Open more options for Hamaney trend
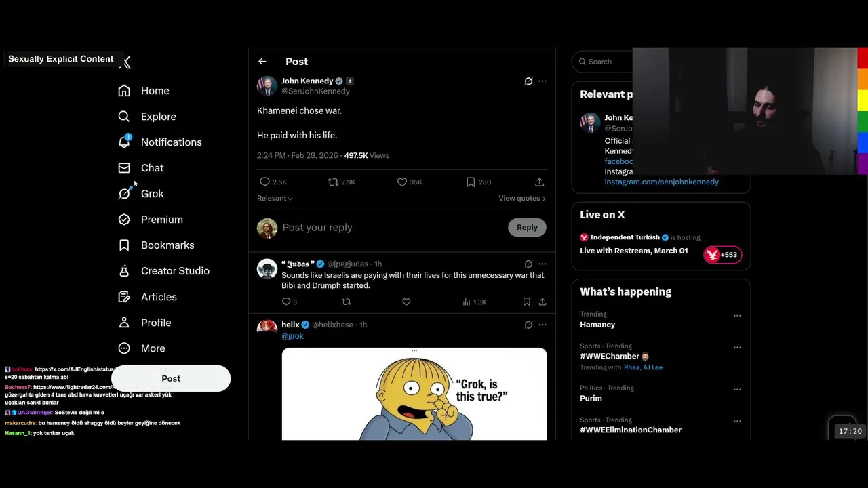 tap(737, 316)
